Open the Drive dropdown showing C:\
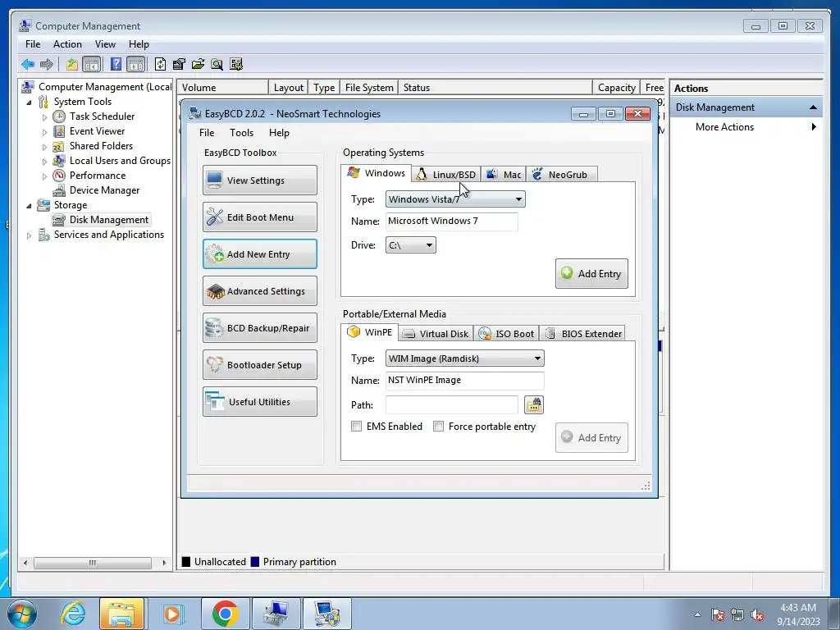Image resolution: width=840 pixels, height=630 pixels. click(411, 245)
